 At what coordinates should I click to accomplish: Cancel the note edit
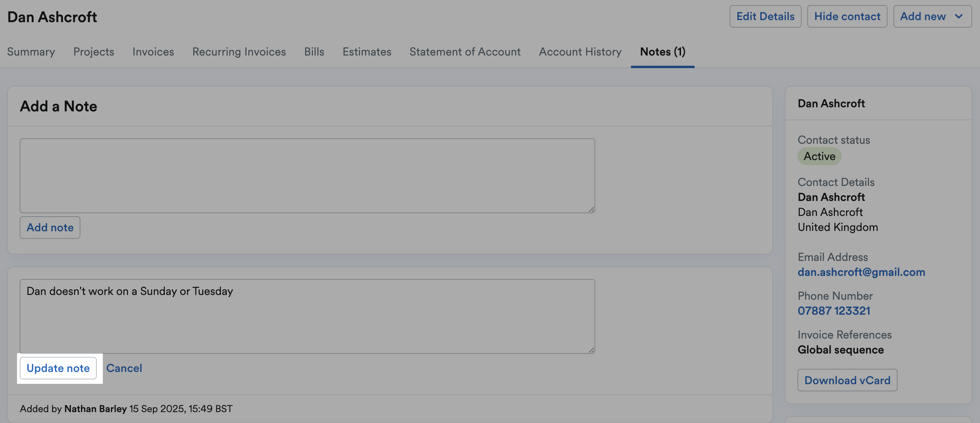coord(124,368)
